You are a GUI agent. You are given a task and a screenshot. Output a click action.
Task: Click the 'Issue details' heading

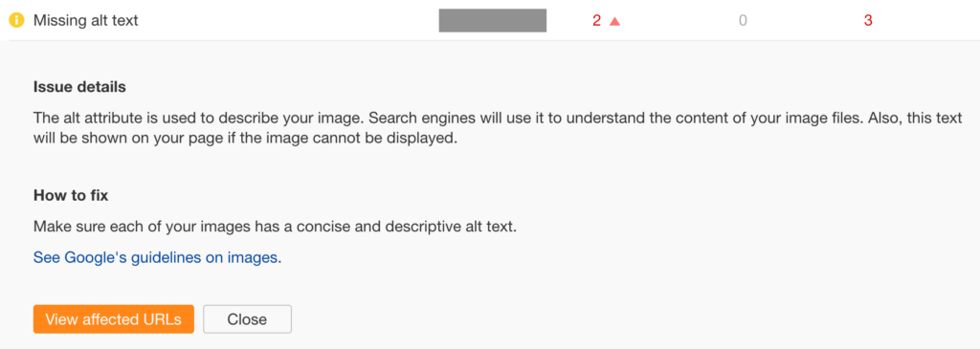[x=79, y=87]
